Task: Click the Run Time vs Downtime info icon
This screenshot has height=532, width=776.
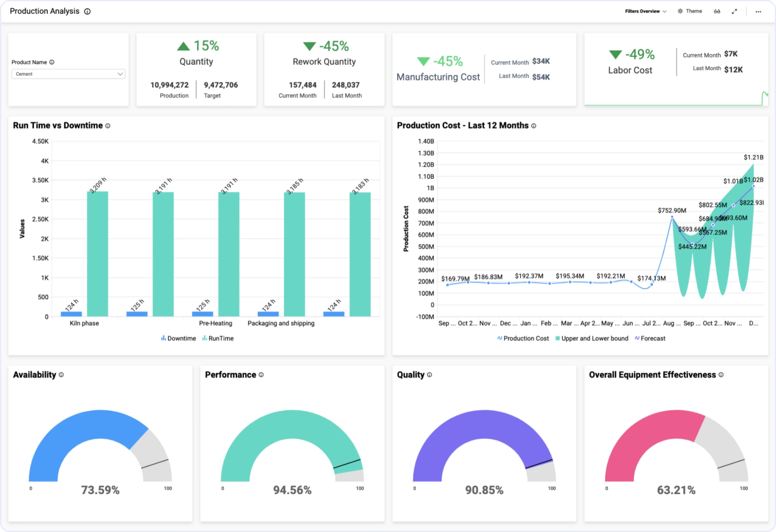Action: pyautogui.click(x=108, y=126)
